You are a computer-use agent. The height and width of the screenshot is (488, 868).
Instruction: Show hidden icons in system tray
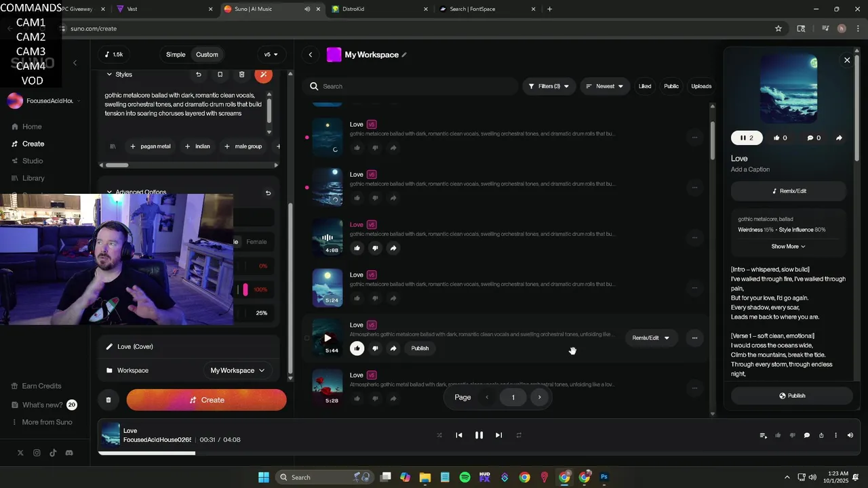787,477
